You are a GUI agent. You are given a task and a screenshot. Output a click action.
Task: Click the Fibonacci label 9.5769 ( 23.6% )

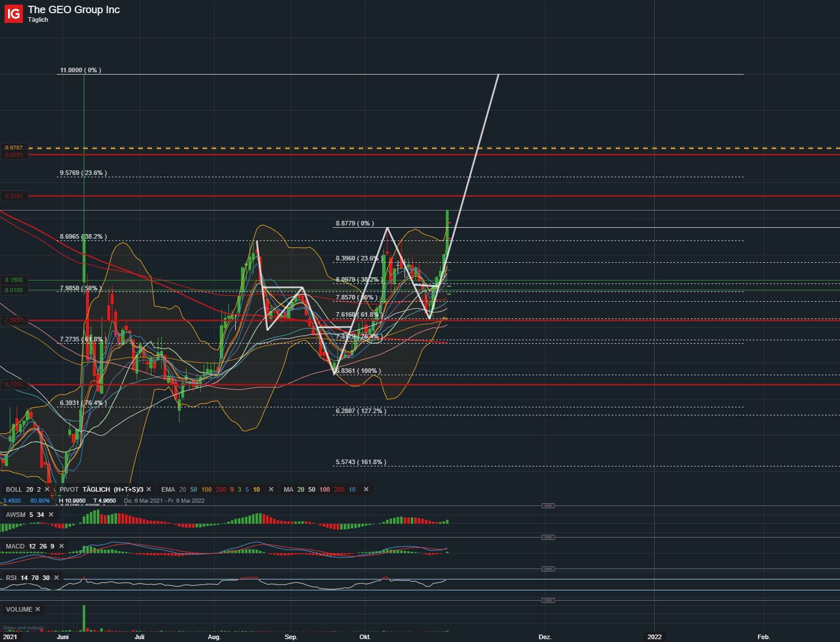(x=83, y=173)
